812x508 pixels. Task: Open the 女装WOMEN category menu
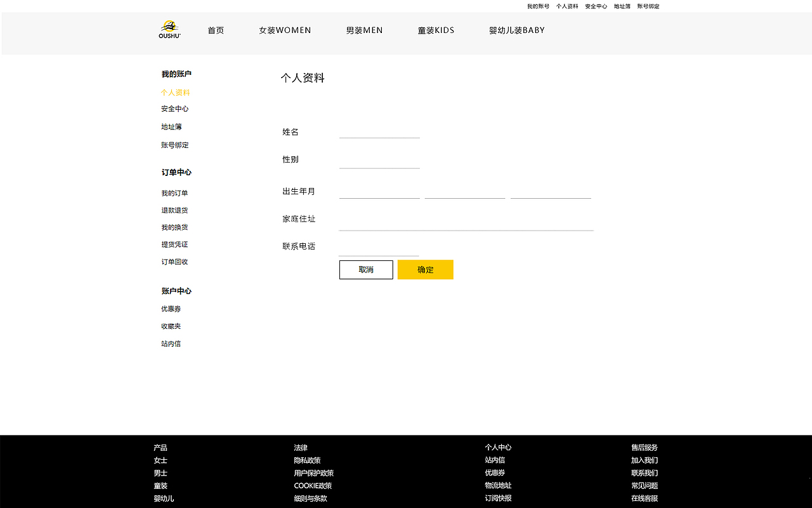click(x=285, y=30)
